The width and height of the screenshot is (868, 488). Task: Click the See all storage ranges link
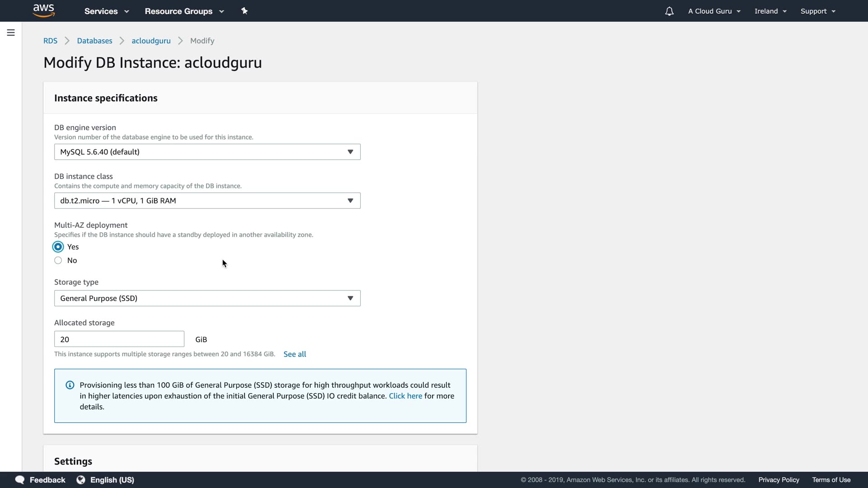(x=295, y=354)
